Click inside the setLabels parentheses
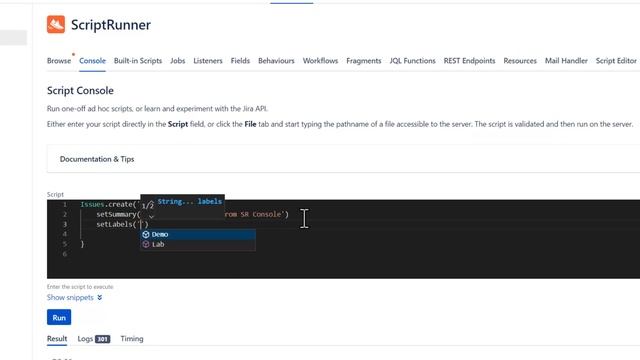Viewport: 640px width, 360px height. point(142,224)
